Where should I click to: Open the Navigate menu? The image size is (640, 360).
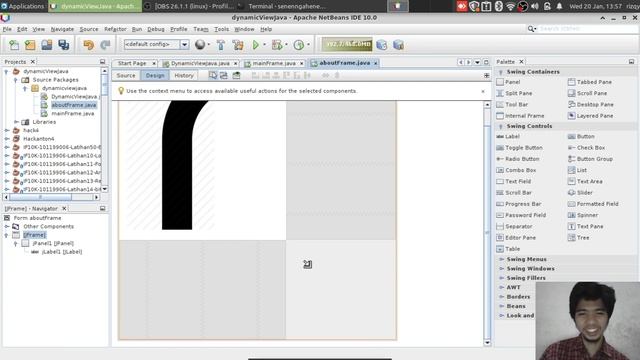point(62,29)
